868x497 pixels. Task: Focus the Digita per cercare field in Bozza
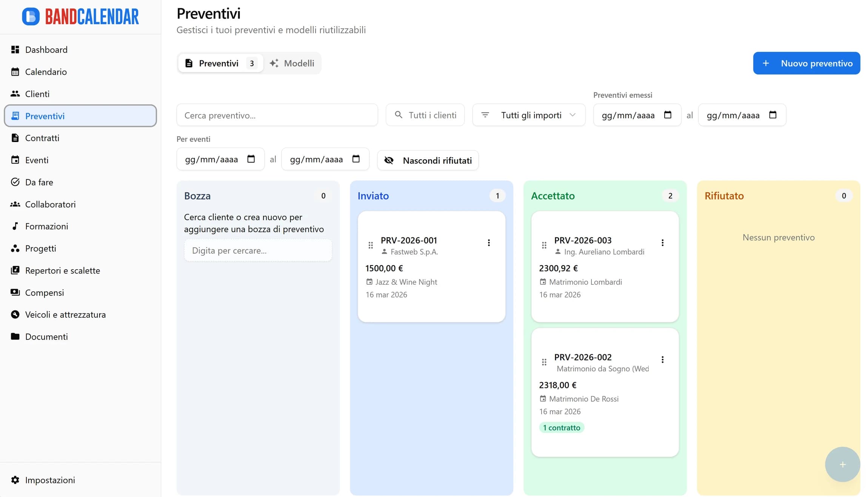coord(258,250)
